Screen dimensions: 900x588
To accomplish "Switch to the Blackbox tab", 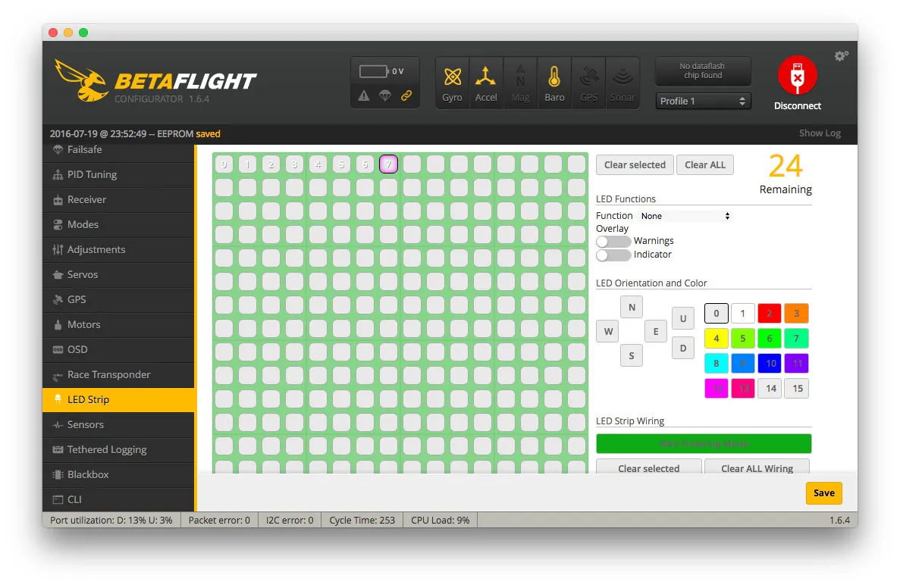I will click(x=88, y=475).
